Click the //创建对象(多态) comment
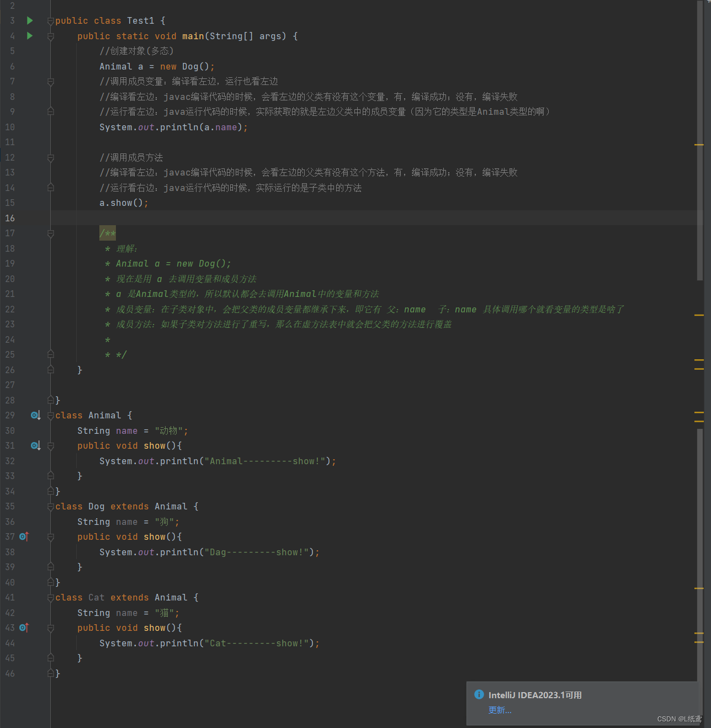The height and width of the screenshot is (728, 711). click(137, 51)
